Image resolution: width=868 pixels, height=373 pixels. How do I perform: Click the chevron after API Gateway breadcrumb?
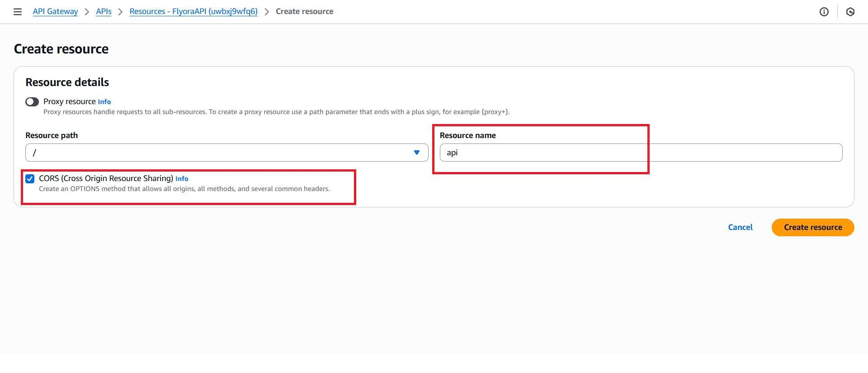point(87,12)
